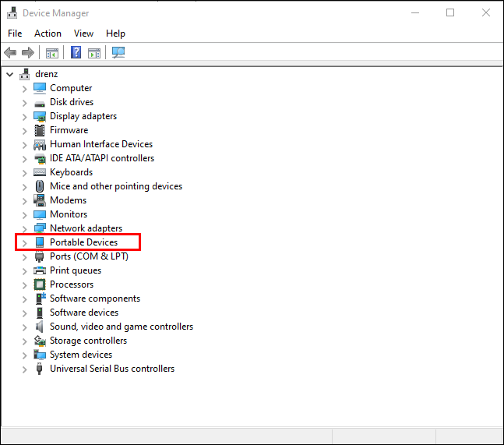Expand the Network adapters chevron

pyautogui.click(x=25, y=229)
